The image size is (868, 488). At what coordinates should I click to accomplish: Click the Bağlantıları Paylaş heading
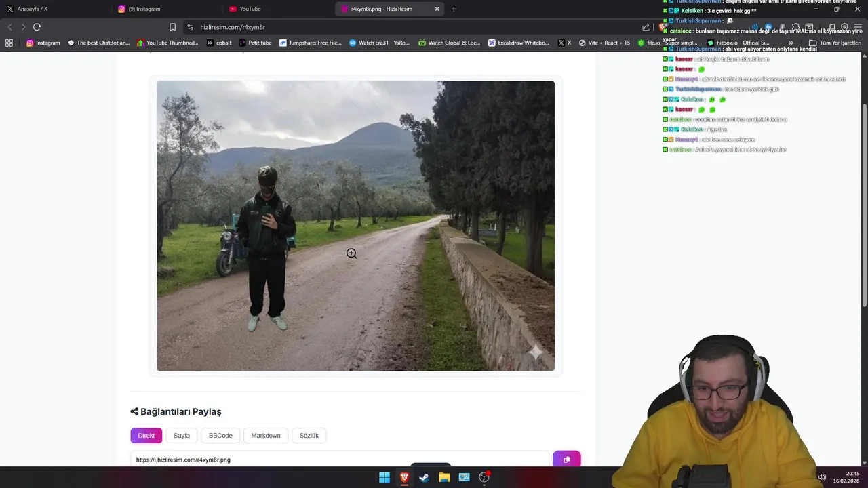tap(176, 411)
